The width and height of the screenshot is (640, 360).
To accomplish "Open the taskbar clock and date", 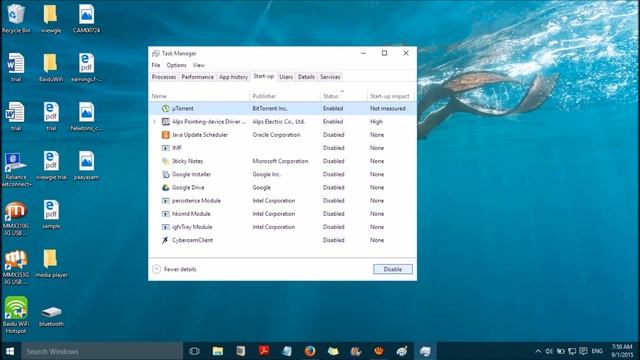I will (622, 351).
